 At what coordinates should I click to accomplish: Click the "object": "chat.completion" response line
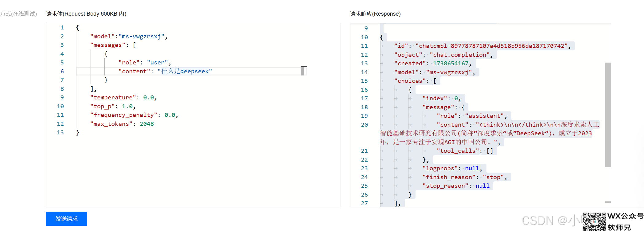coord(443,55)
